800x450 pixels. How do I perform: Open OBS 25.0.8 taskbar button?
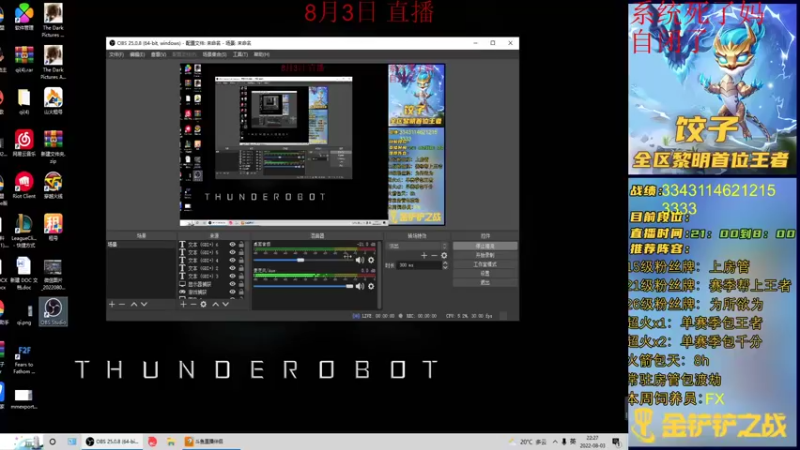click(112, 442)
